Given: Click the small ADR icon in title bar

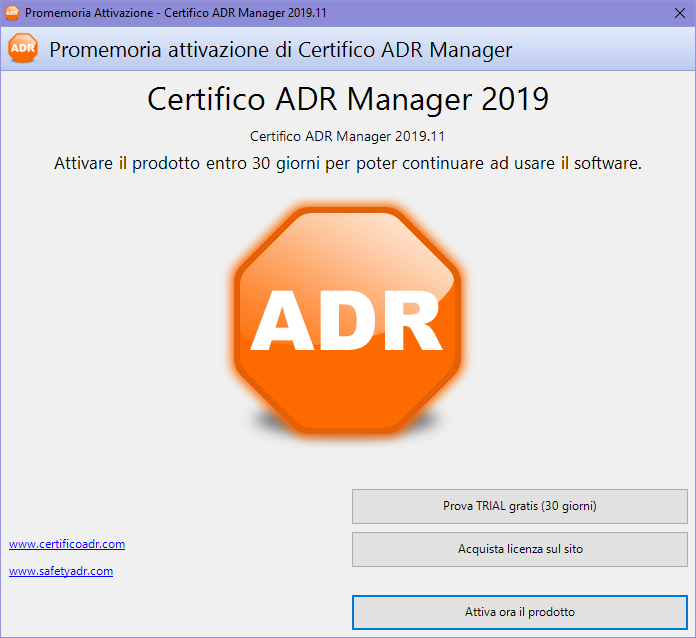Looking at the screenshot, I should click(x=12, y=13).
